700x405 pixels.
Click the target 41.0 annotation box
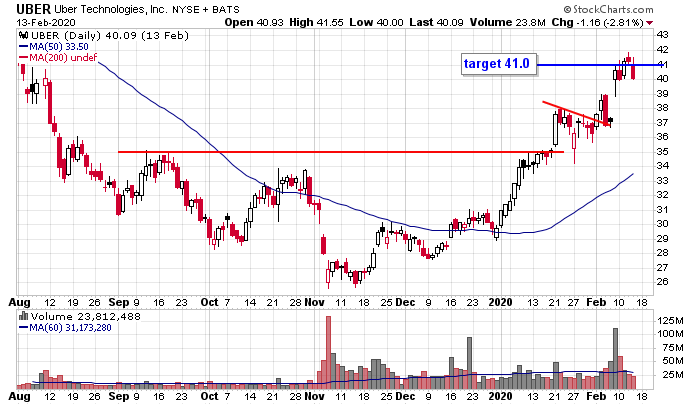(x=499, y=64)
